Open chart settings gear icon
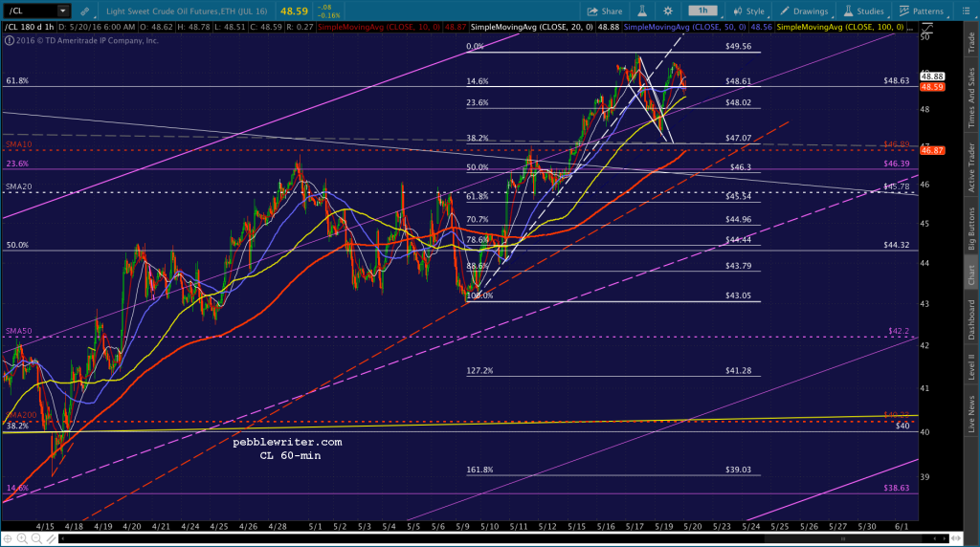980x547 pixels. point(668,11)
